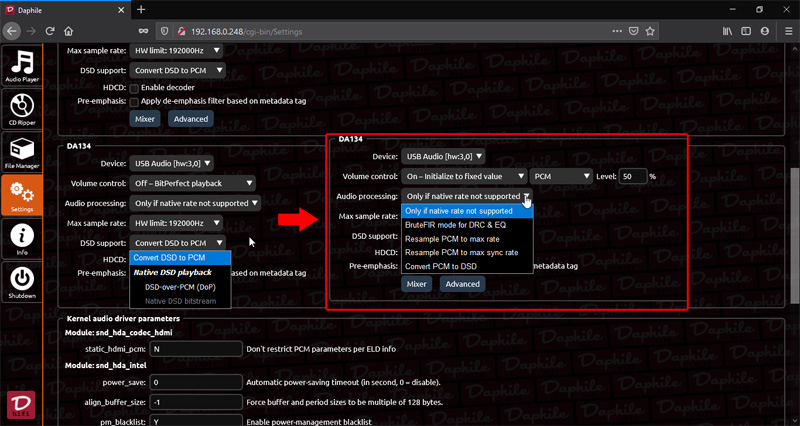Choose Resample PCM to max rate
Image resolution: width=800 pixels, height=426 pixels.
coord(467,239)
